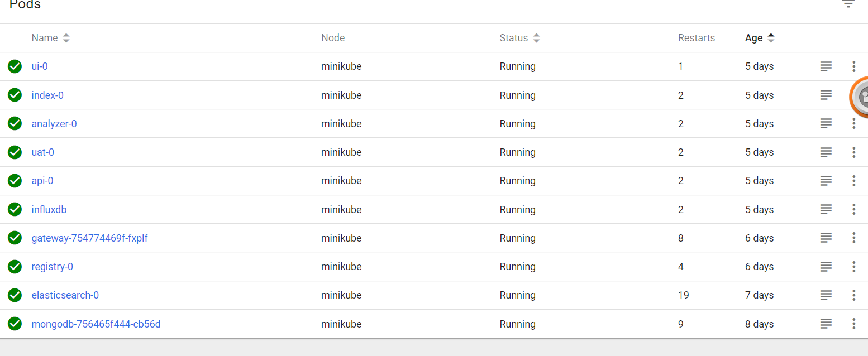Click the minikube node label for influxdb
868x356 pixels.
[341, 209]
